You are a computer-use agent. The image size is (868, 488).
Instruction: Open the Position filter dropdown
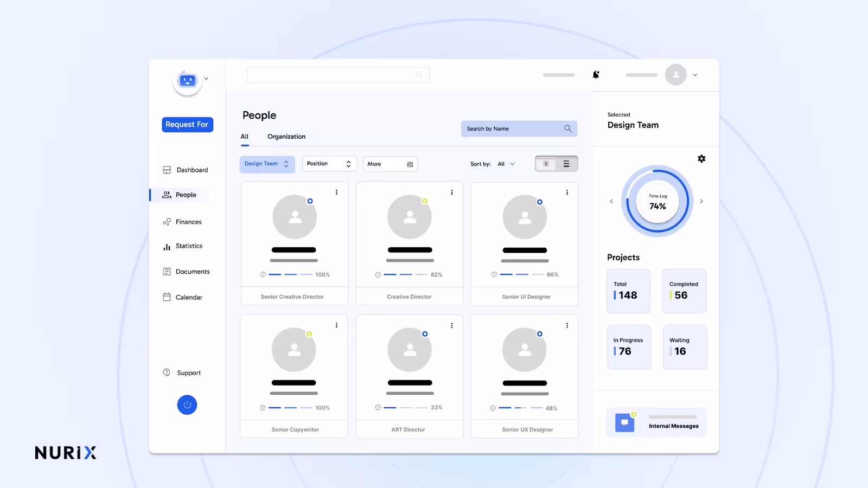(x=329, y=164)
